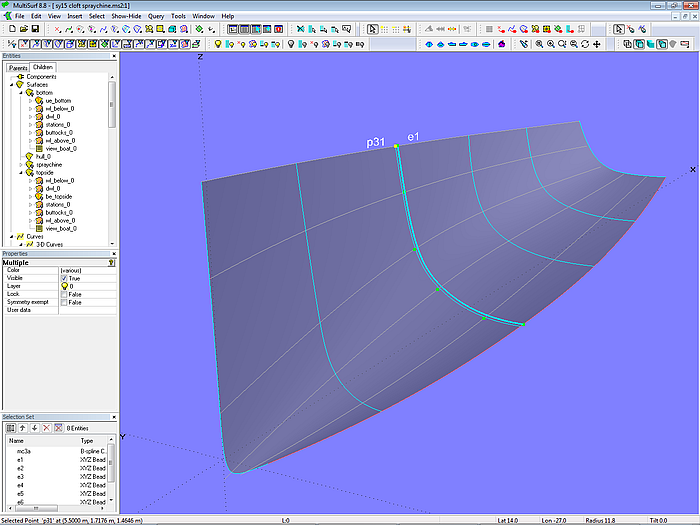Toggle the Visible checkbox in Properties

[x=65, y=278]
